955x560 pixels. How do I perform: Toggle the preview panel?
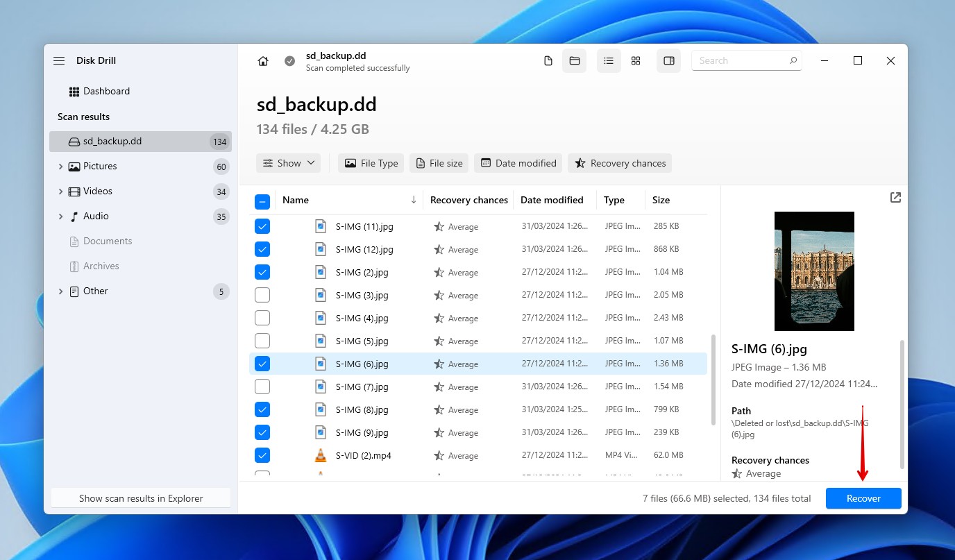tap(668, 60)
